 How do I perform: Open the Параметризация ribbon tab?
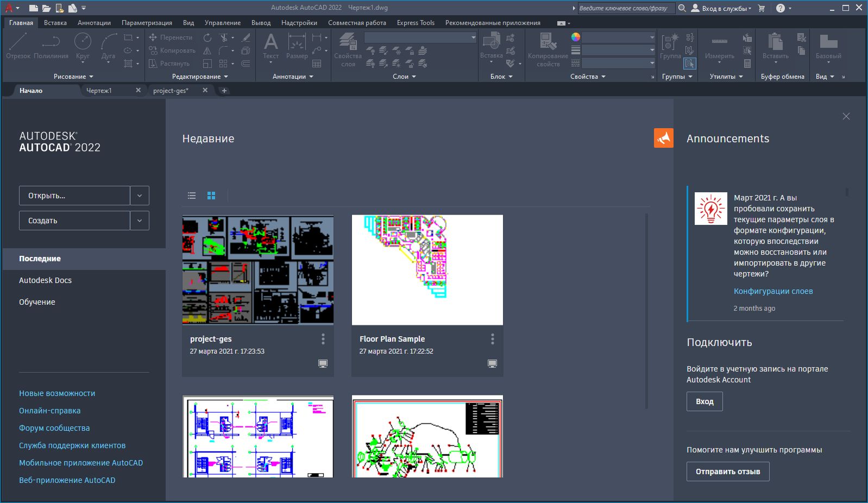[147, 23]
